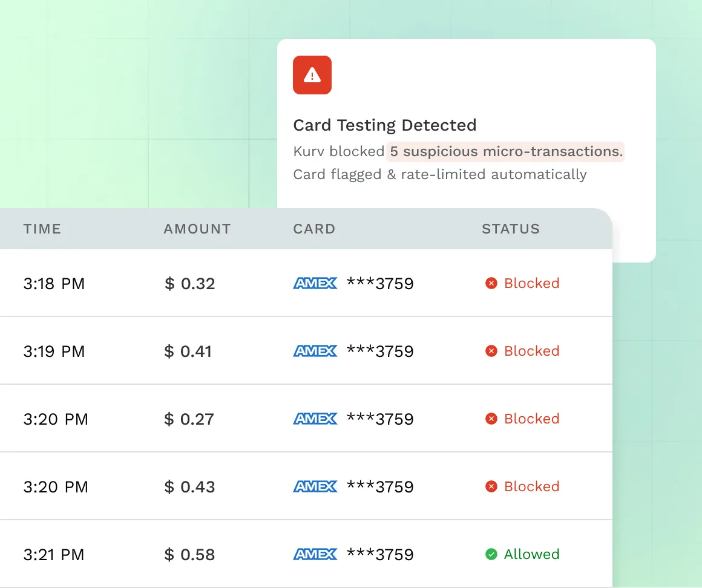Open the AMEX logo in the $0.58 row

tap(315, 554)
